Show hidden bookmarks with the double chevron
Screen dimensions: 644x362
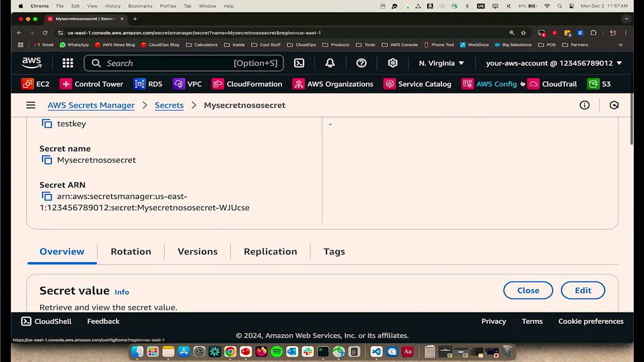pos(620,45)
